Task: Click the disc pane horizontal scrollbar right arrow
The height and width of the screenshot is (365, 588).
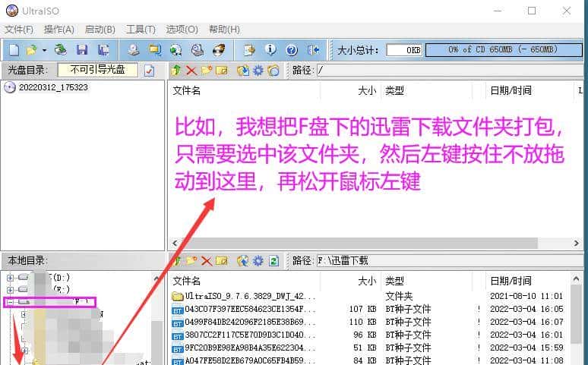Action: pyautogui.click(x=577, y=244)
